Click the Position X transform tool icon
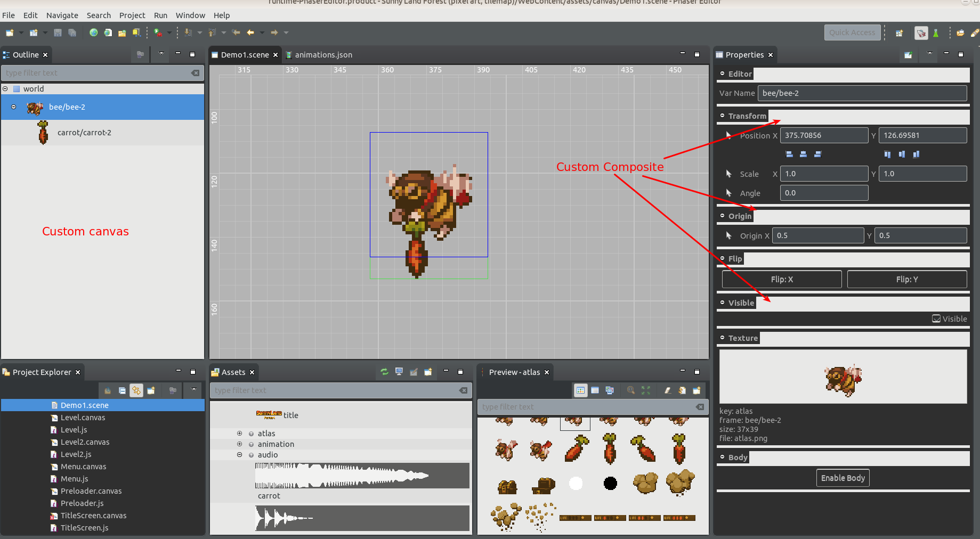This screenshot has width=980, height=539. pyautogui.click(x=729, y=135)
